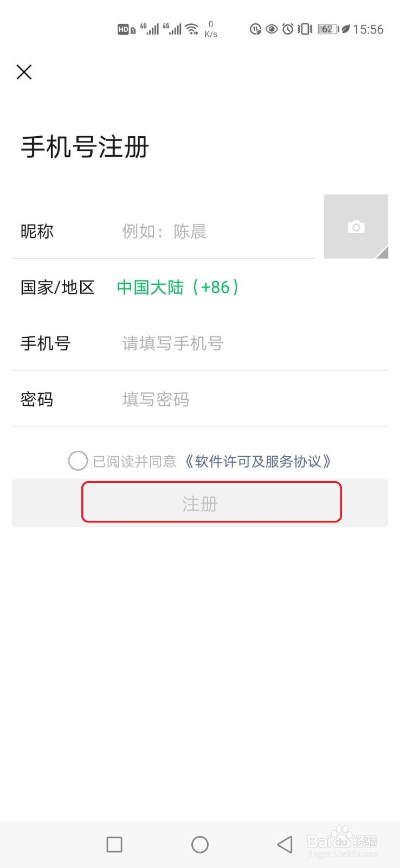The width and height of the screenshot is (400, 868).
Task: Close the registration page with X
Action: coord(24,72)
